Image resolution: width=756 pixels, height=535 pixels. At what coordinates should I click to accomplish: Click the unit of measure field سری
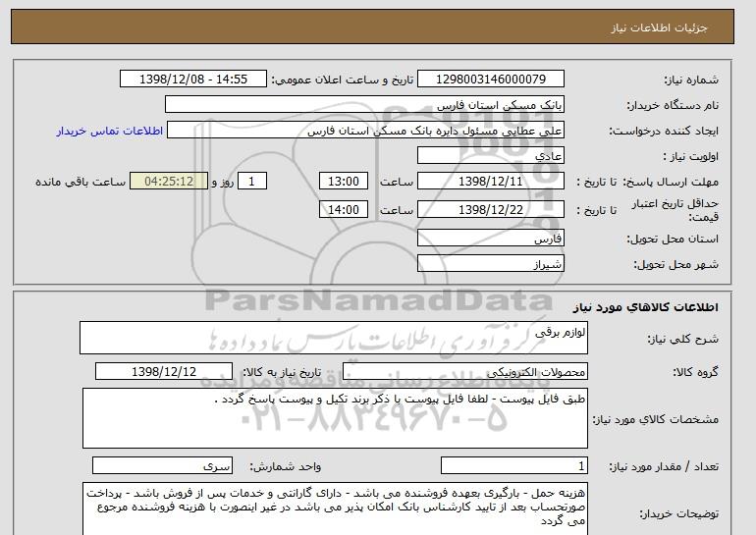pyautogui.click(x=162, y=465)
